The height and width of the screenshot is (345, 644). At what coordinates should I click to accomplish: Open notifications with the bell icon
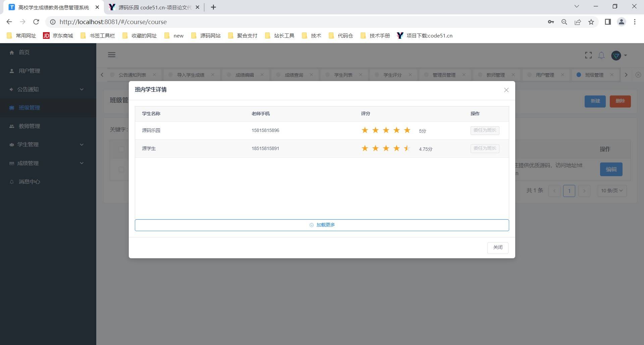pos(601,55)
